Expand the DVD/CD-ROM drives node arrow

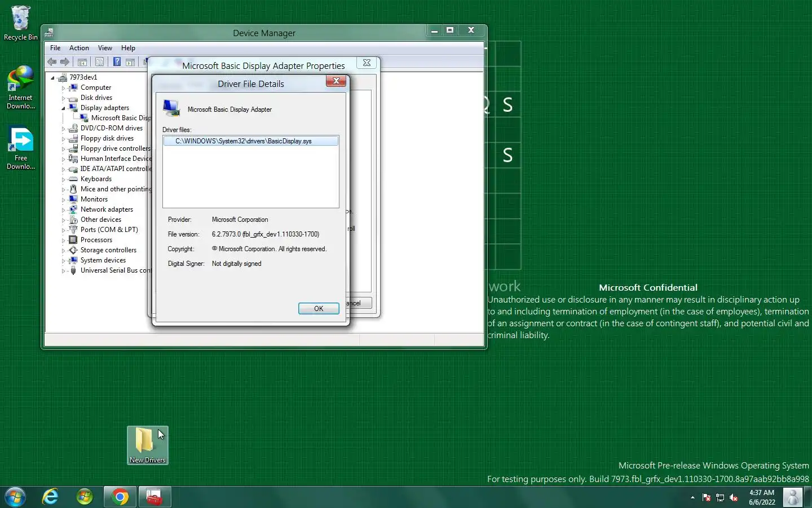63,129
